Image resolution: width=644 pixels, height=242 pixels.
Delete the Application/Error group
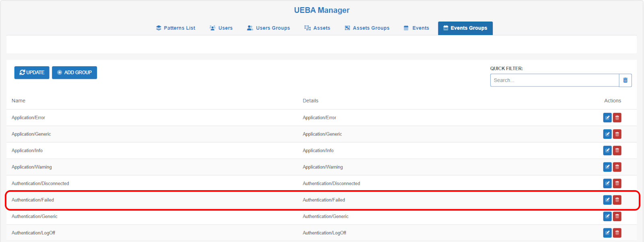click(x=617, y=117)
